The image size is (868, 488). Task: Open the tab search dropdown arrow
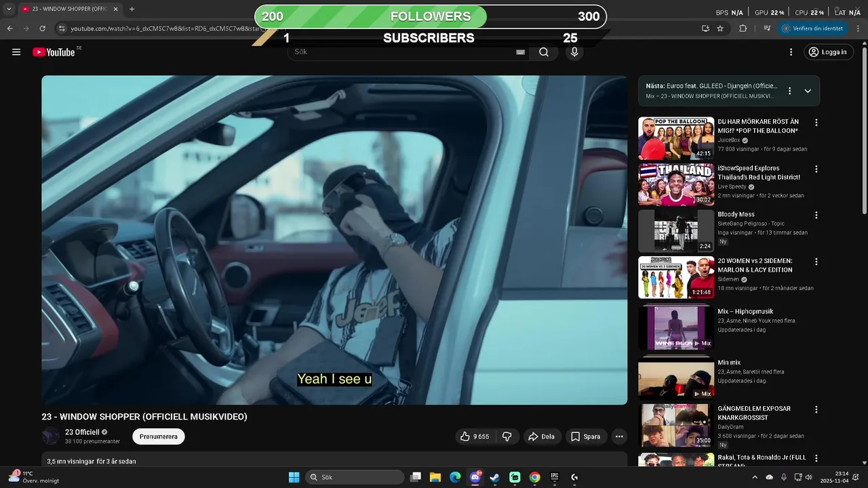9,9
